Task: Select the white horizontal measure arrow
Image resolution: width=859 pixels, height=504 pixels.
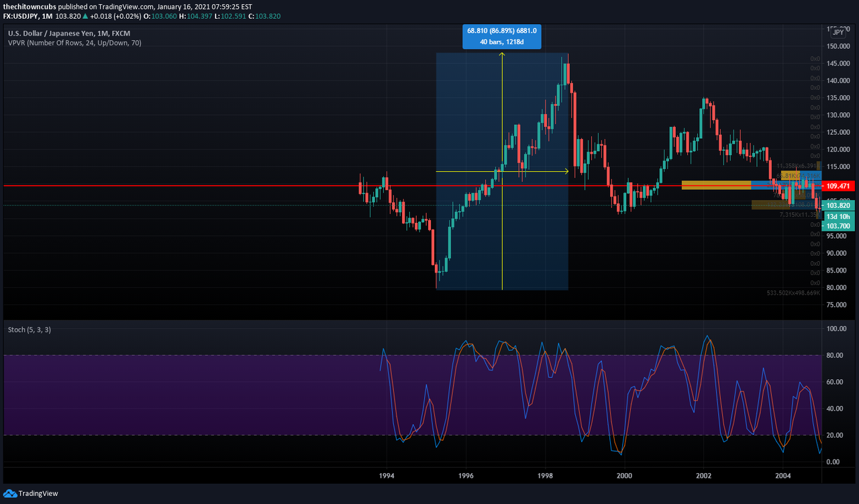Action: 502,172
